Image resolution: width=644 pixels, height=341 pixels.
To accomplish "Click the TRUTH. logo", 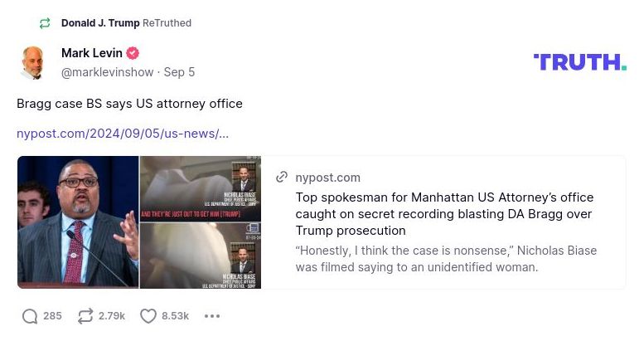I will coord(580,62).
